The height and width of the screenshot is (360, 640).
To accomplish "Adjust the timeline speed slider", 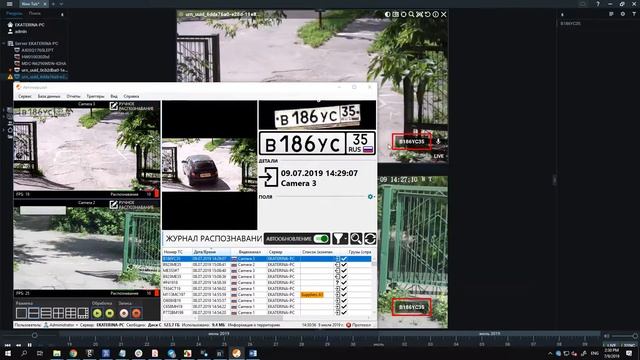I will pos(35,335).
